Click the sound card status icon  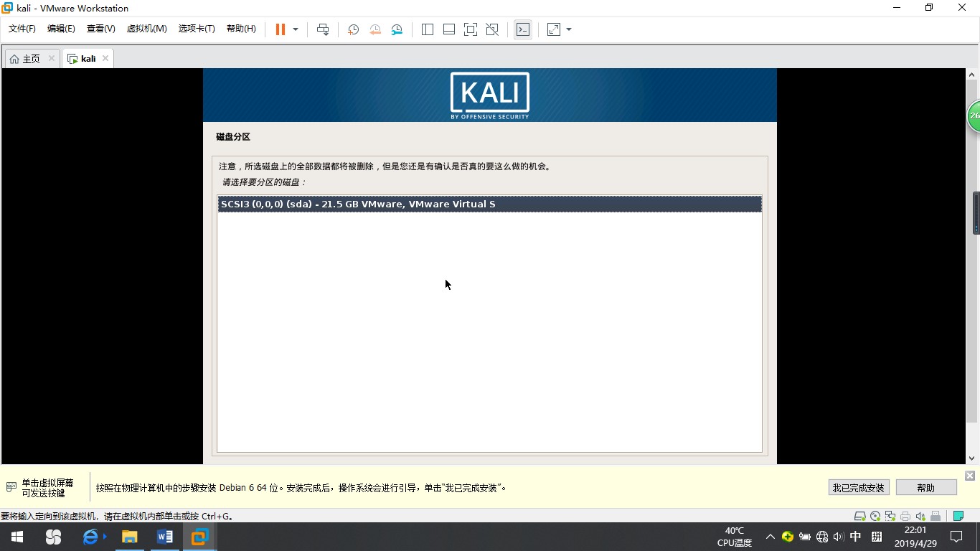[920, 516]
